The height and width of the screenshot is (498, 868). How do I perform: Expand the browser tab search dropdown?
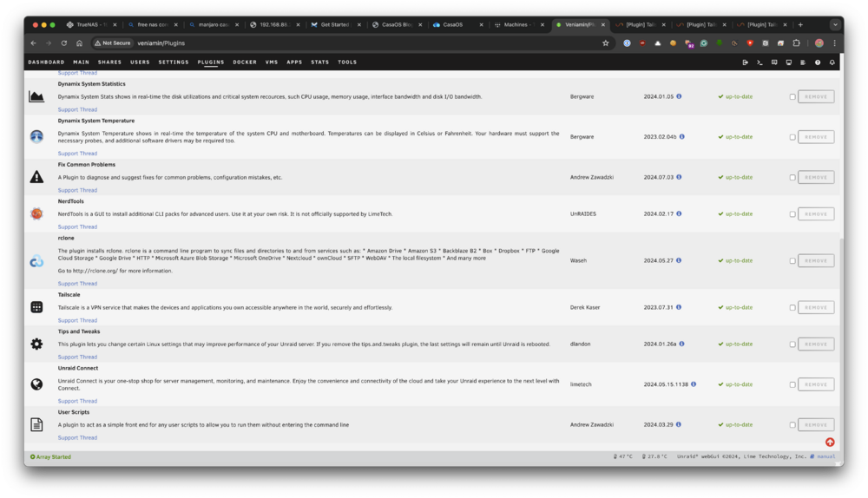(835, 24)
